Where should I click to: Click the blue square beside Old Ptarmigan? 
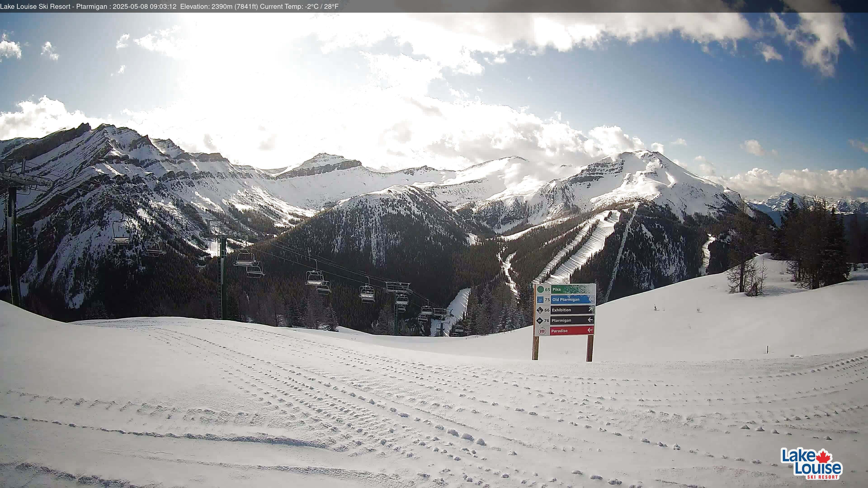[x=540, y=300]
